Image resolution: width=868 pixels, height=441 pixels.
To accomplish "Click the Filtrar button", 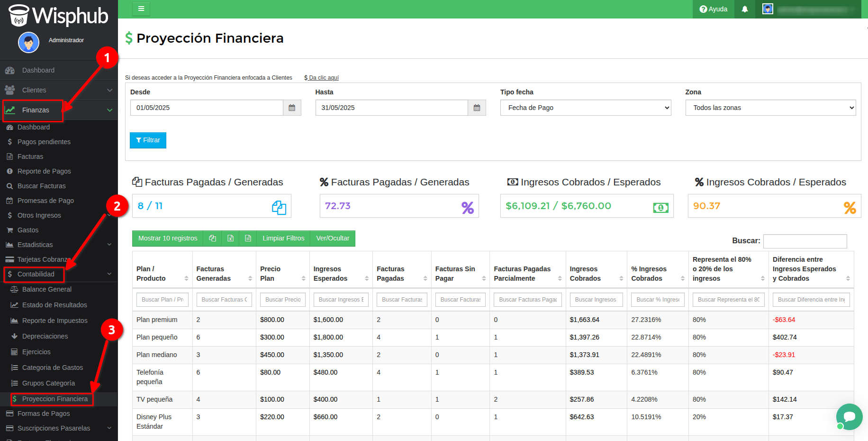I will (148, 140).
